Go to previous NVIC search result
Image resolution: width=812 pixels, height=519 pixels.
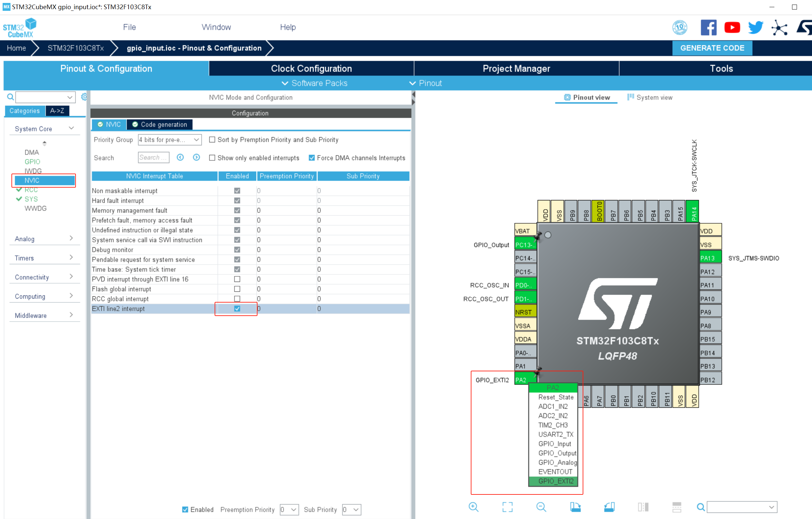[x=180, y=157]
